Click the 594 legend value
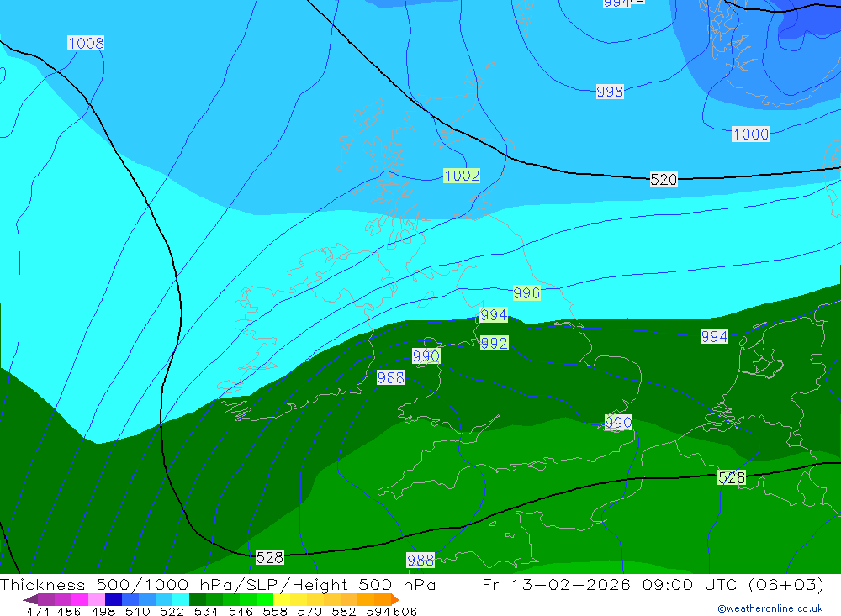Viewport: 841px width, 616px height. tap(378, 612)
